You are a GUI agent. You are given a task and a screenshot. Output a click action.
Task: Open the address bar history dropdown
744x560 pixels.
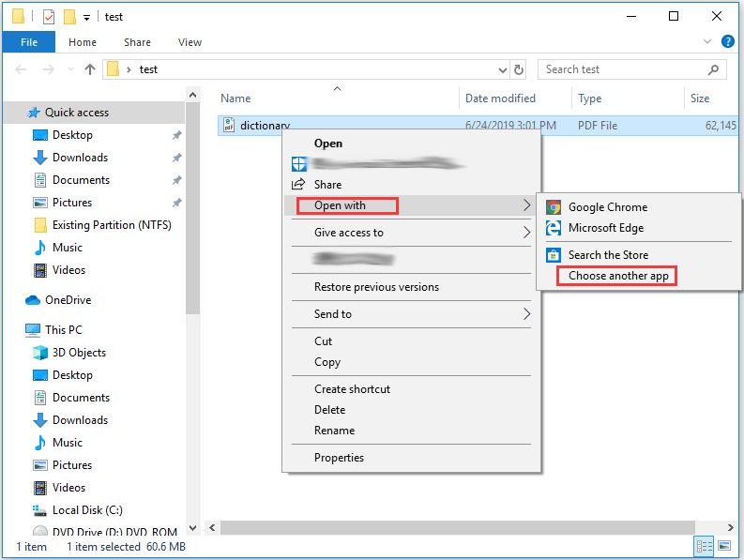coord(503,70)
